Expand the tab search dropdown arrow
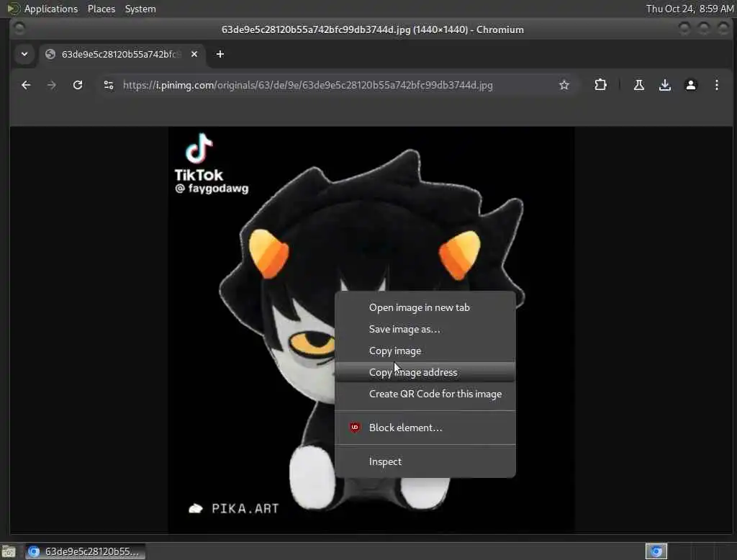The image size is (737, 560). point(24,54)
